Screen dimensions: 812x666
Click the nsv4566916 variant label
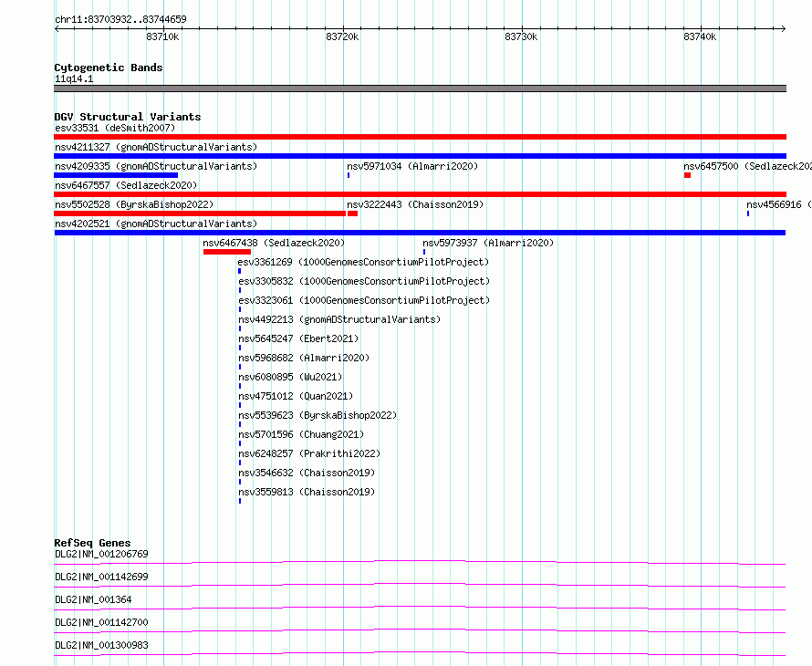779,204
